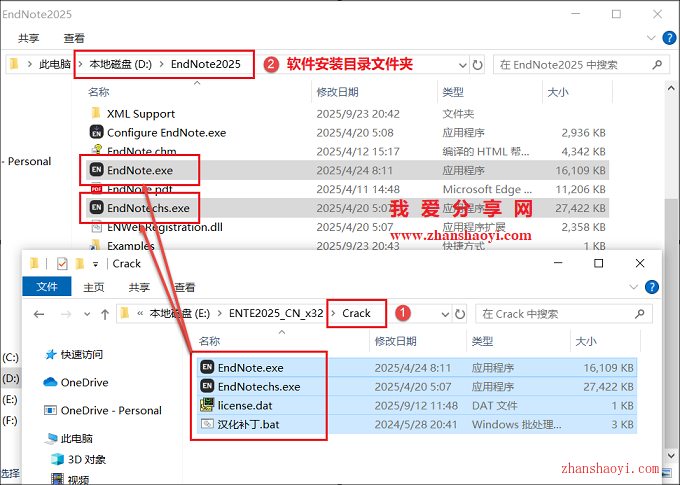Viewport: 680px width, 485px height.
Task: Click scroll up arrow in EndNote2025 window
Action: (670, 88)
